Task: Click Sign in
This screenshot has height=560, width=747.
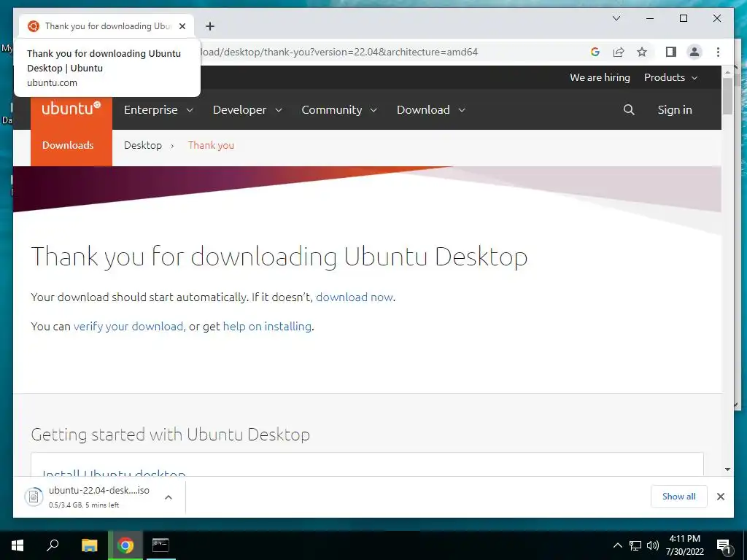Action: (x=675, y=110)
